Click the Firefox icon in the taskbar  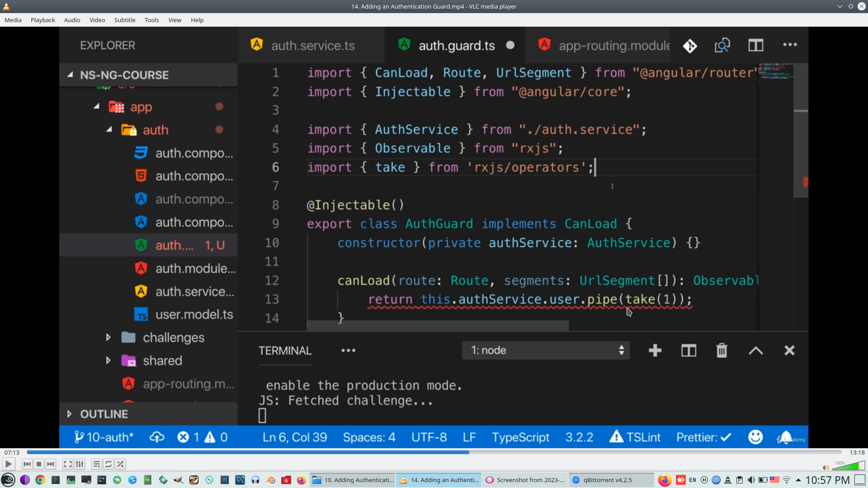click(x=301, y=480)
